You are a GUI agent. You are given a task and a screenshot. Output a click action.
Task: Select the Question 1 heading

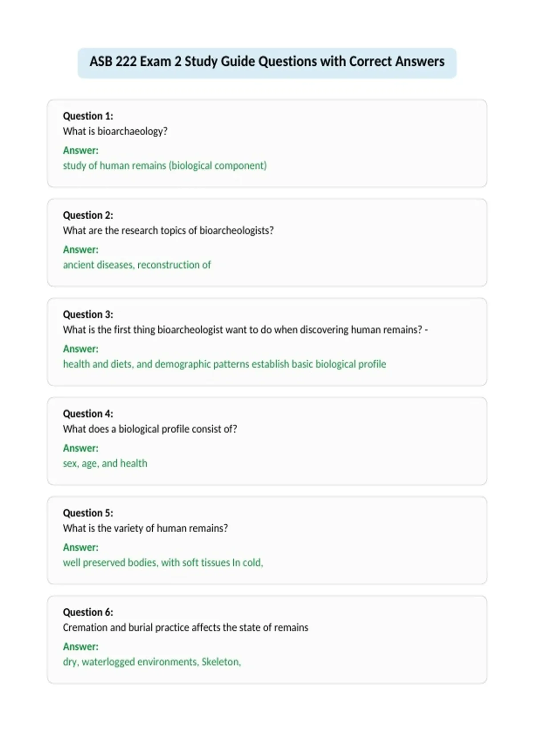click(88, 116)
